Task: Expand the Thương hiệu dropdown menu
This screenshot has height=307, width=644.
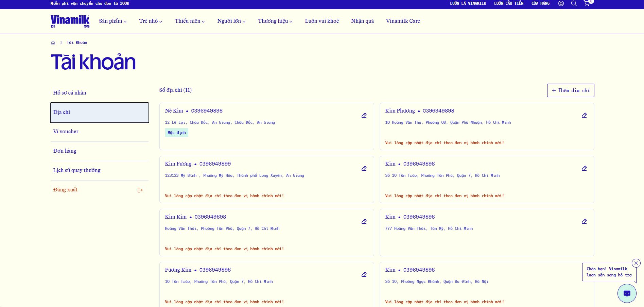Action: point(275,21)
